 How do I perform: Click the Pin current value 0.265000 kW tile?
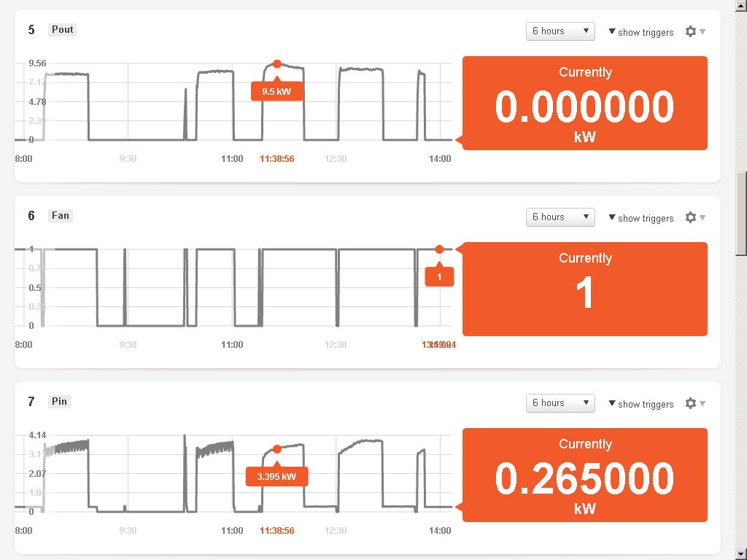pyautogui.click(x=584, y=475)
